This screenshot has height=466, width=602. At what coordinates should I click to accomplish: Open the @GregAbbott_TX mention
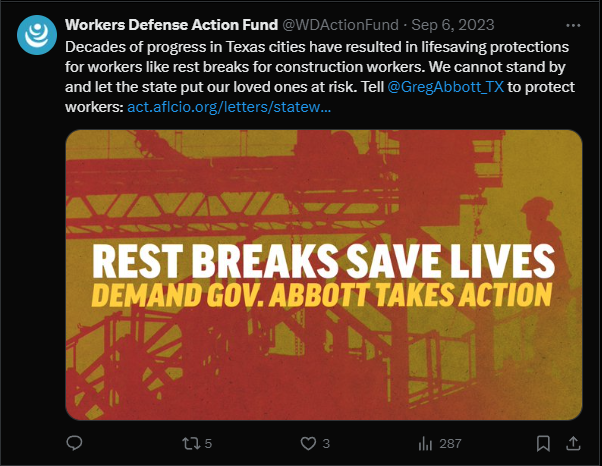pyautogui.click(x=446, y=87)
